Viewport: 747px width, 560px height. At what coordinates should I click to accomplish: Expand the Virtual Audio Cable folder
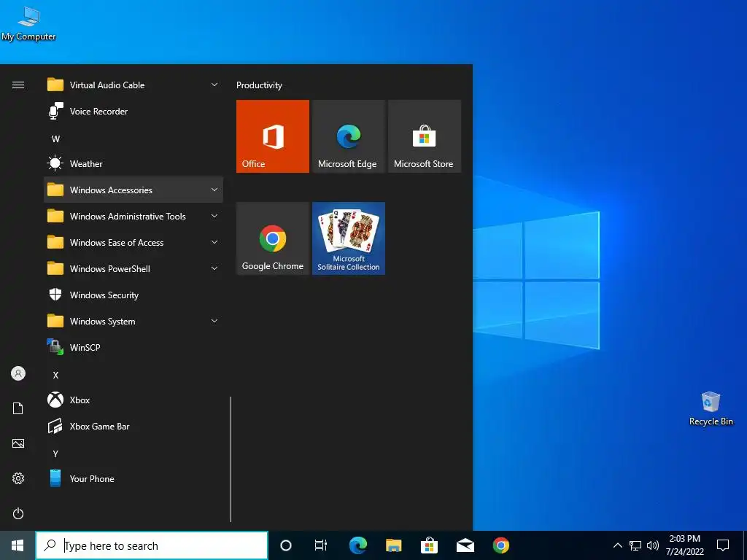click(x=133, y=85)
